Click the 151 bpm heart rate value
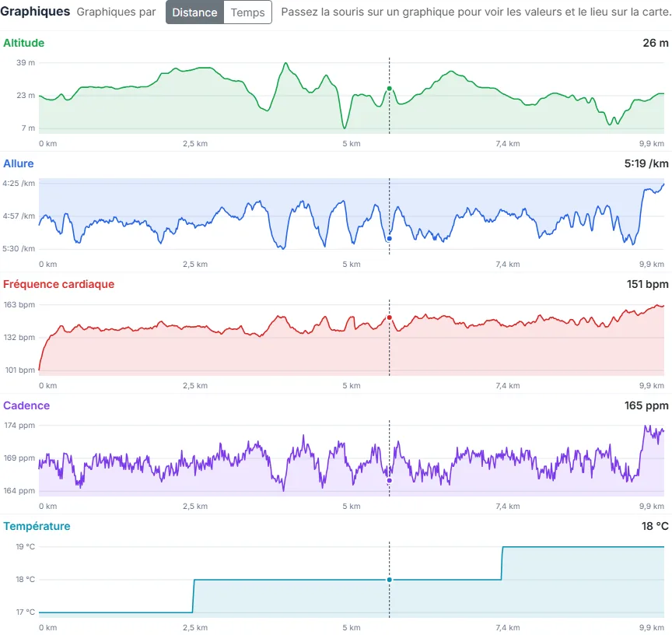Viewport: 672px width, 635px height. tap(648, 284)
